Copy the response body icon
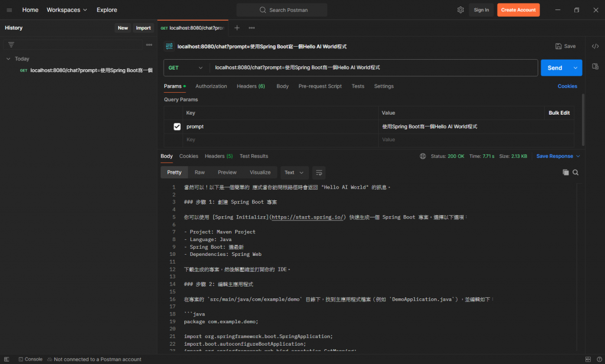 click(x=565, y=173)
